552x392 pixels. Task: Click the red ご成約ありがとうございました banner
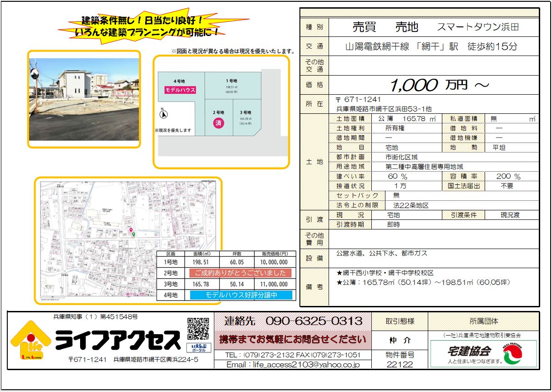240,273
